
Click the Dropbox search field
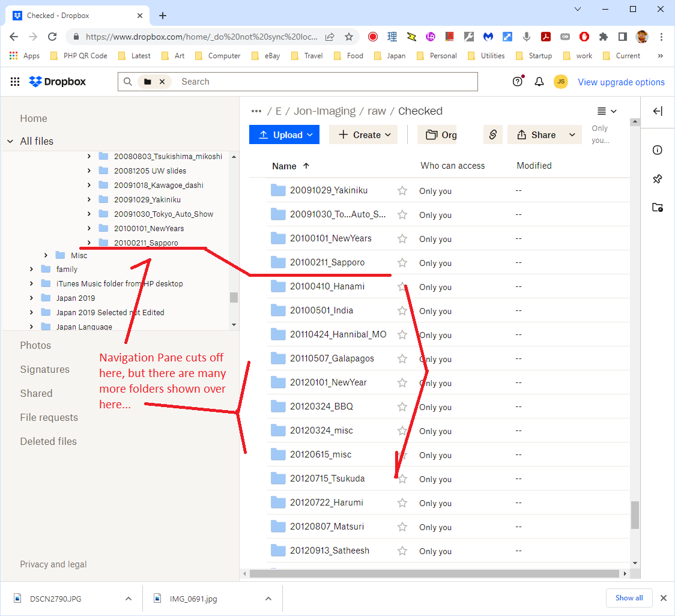tap(324, 82)
